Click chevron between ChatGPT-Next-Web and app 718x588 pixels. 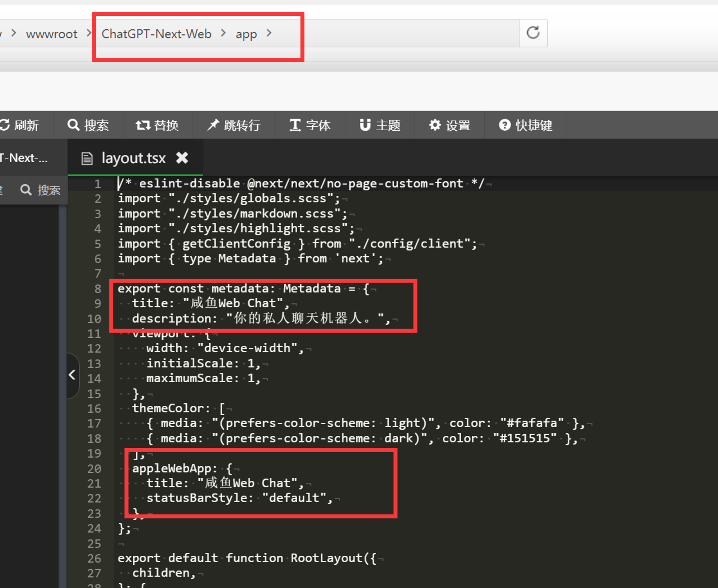click(223, 33)
